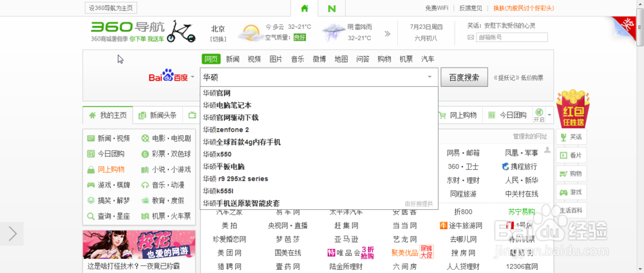644x273 pixels.
Task: Select the 地图 search tab
Action: pyautogui.click(x=341, y=59)
